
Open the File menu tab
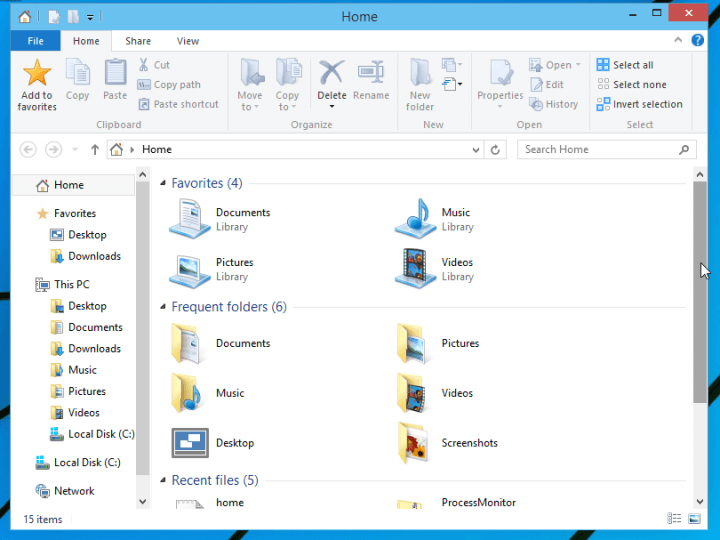click(35, 41)
